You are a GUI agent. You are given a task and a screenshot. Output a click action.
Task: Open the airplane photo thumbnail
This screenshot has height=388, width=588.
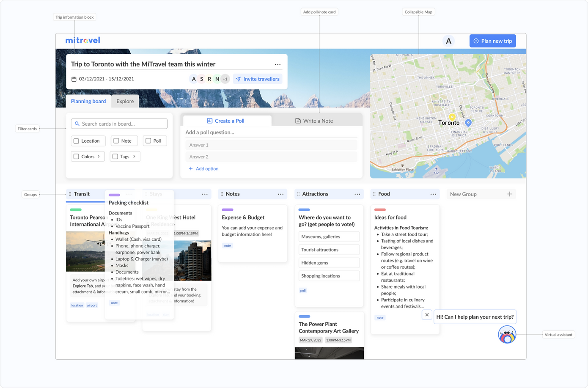(85, 251)
